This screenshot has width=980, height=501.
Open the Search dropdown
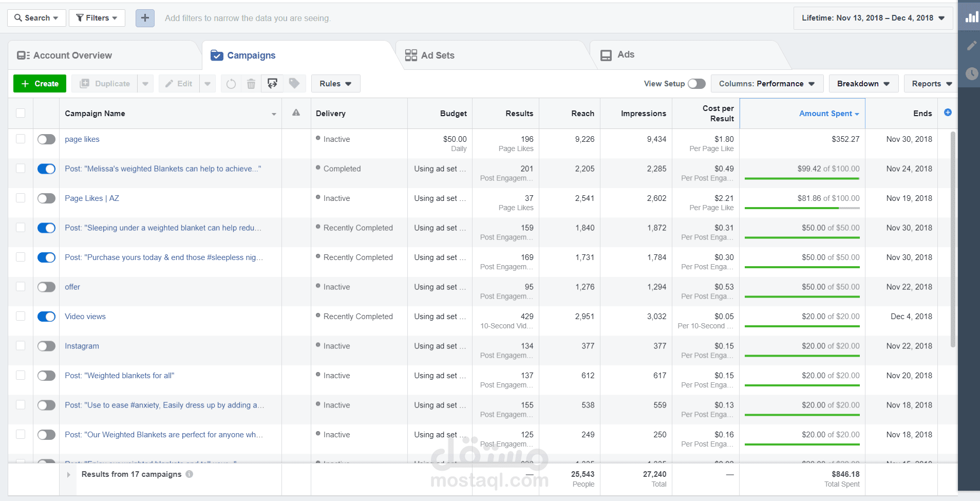click(36, 18)
